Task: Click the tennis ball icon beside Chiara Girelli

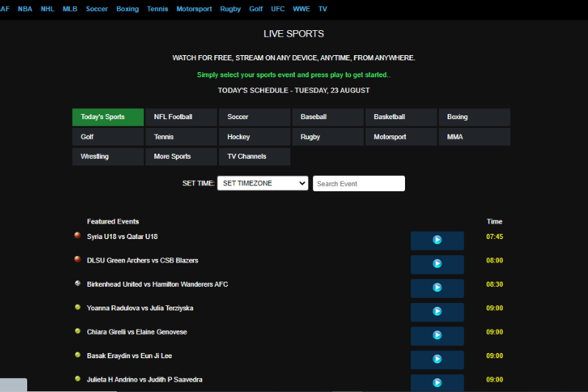Action: [78, 331]
